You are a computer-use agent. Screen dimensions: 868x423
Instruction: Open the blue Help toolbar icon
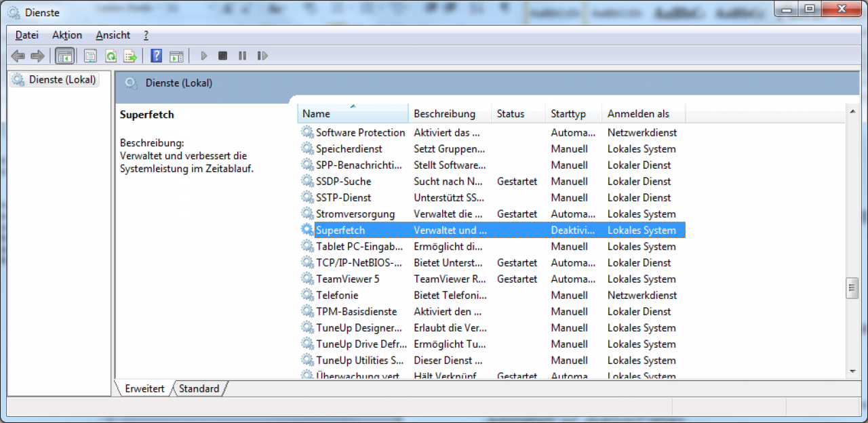tap(157, 56)
